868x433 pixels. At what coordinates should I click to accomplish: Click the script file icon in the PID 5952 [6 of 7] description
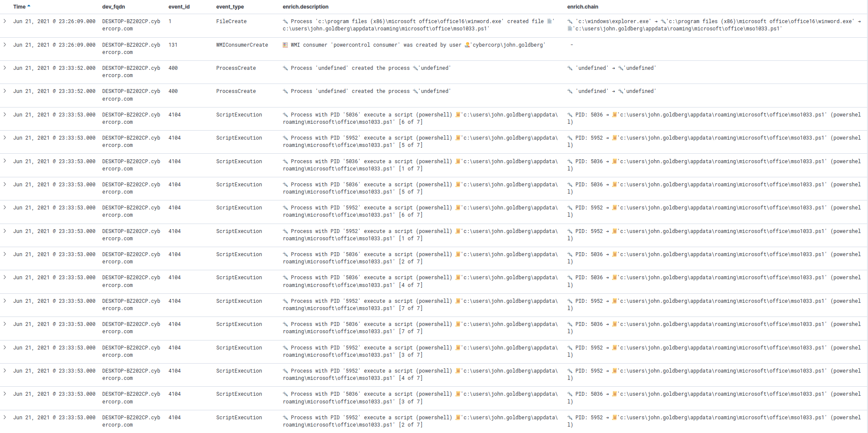click(x=458, y=208)
